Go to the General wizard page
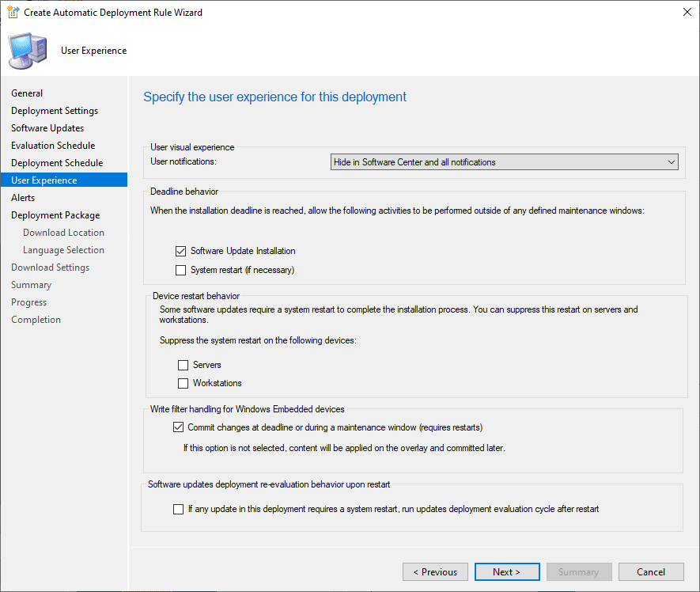Screen dimensions: 700x592 27,93
